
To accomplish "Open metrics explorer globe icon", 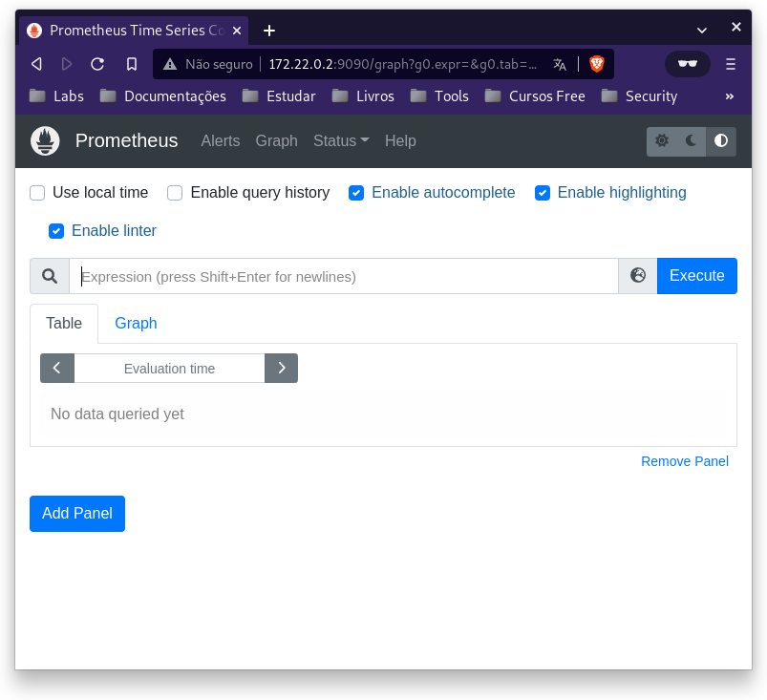I will pyautogui.click(x=638, y=276).
